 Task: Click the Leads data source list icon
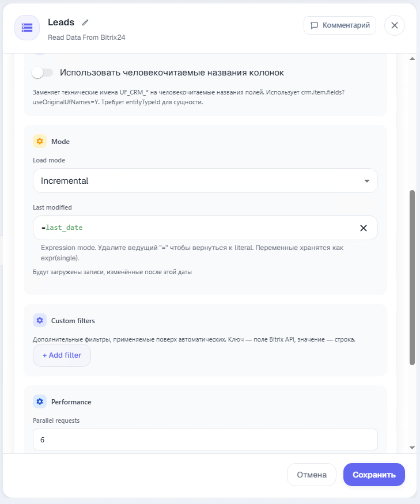coord(27,28)
